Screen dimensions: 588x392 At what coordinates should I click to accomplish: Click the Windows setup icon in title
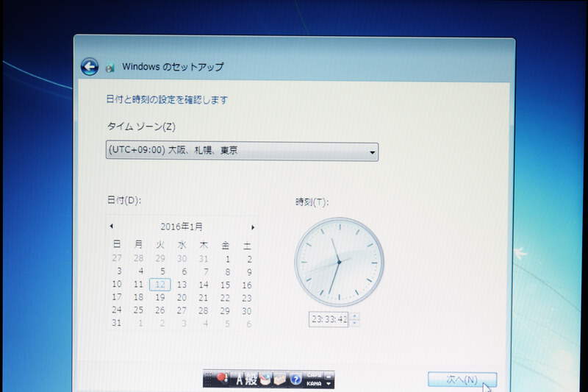pyautogui.click(x=110, y=68)
